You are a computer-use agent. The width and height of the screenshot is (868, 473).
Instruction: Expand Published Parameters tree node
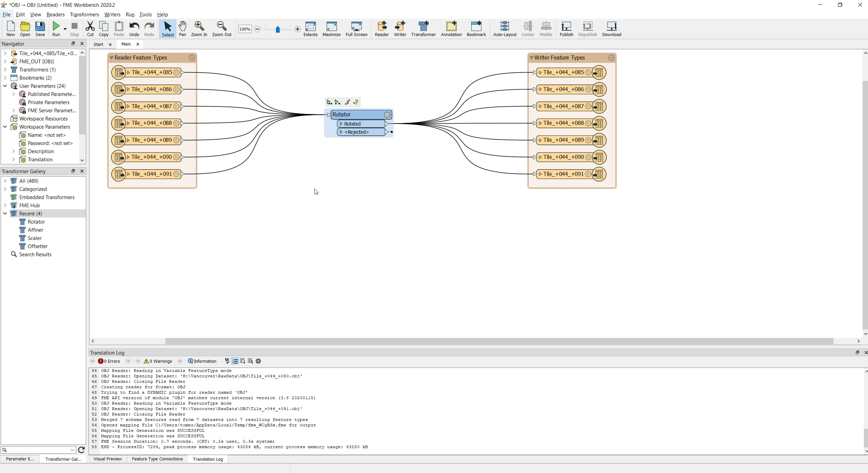coord(14,94)
